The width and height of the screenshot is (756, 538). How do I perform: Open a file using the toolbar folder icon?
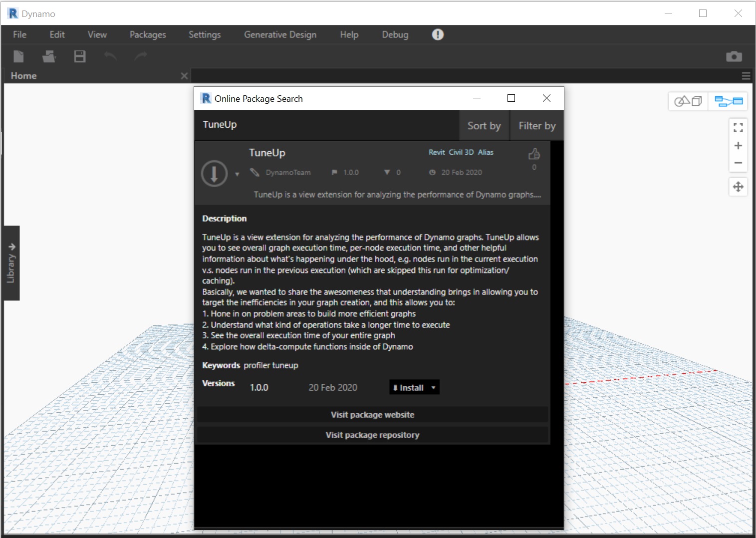(49, 56)
